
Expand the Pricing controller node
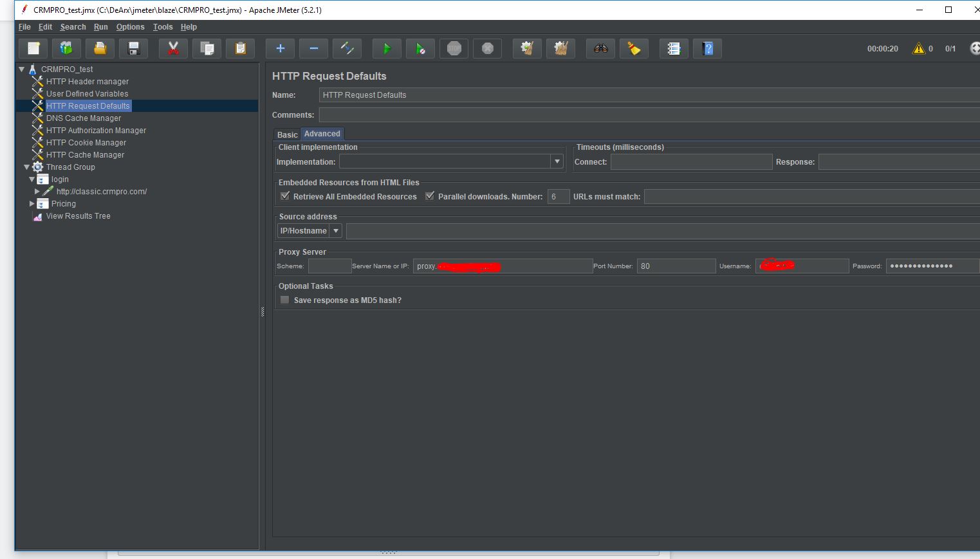tap(32, 203)
